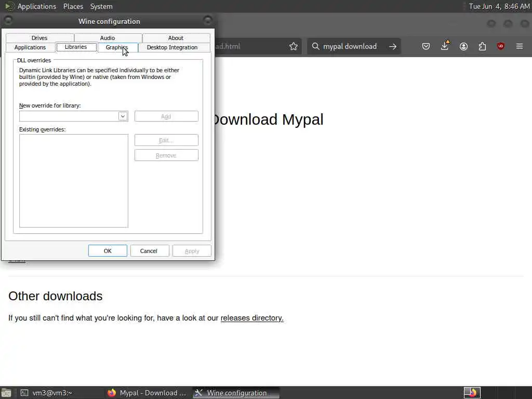The height and width of the screenshot is (399, 532).
Task: Click the Existing overrides list box
Action: (74, 181)
